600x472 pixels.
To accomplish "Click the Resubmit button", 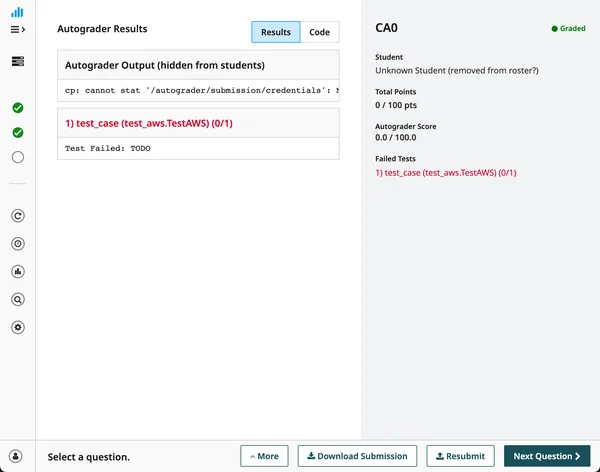I will (461, 456).
